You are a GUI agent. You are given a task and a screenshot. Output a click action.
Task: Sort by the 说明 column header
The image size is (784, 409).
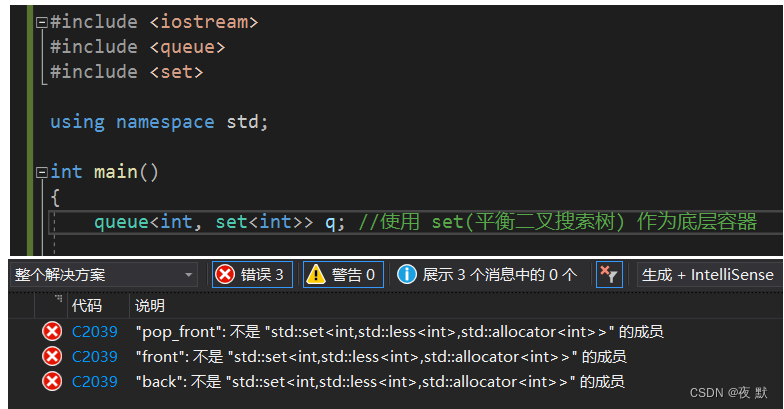click(150, 306)
